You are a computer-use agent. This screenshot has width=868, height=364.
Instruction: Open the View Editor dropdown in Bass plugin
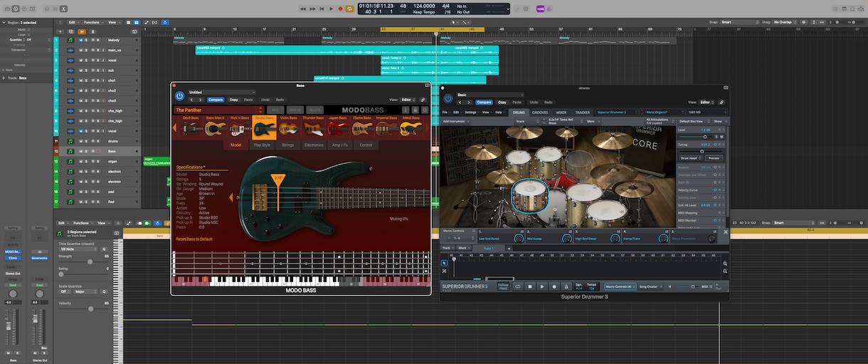[407, 100]
